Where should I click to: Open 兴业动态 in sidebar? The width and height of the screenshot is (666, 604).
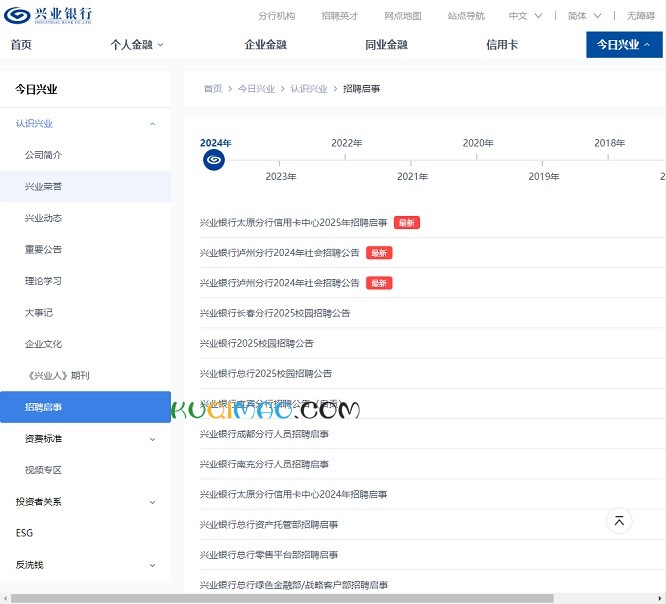pyautogui.click(x=43, y=218)
